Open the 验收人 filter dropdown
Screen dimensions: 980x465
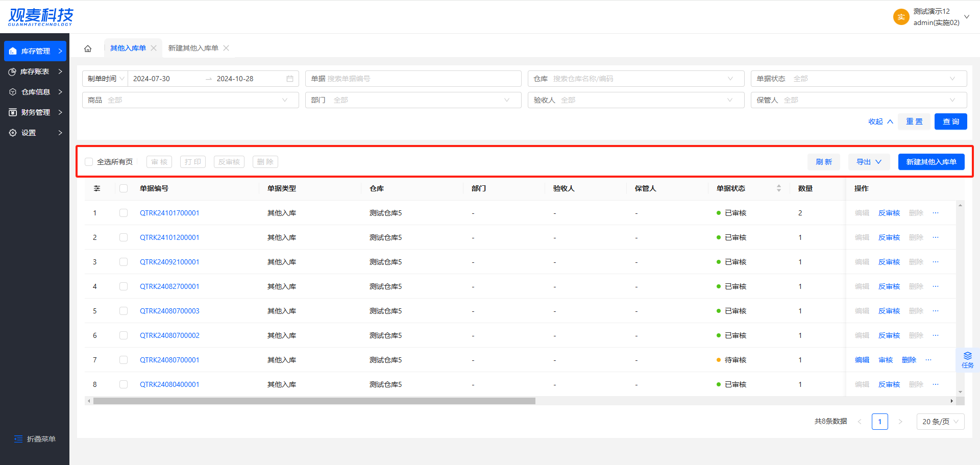coord(636,100)
